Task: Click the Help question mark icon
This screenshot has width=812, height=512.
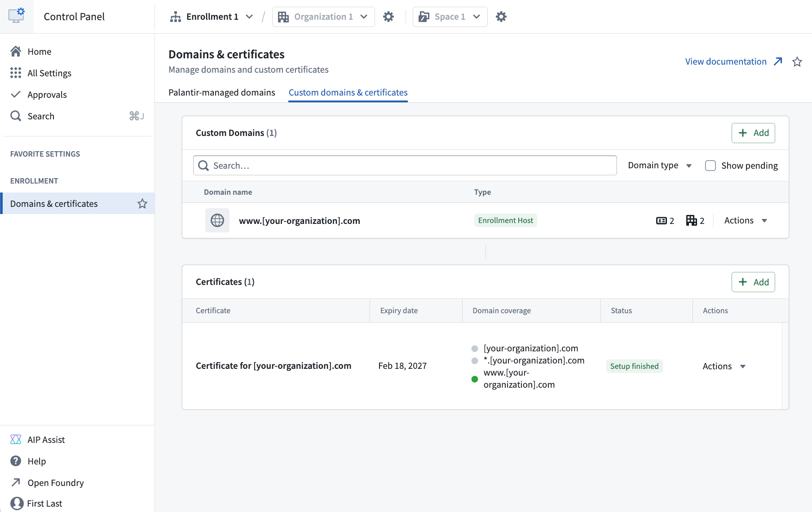Action: [x=16, y=461]
